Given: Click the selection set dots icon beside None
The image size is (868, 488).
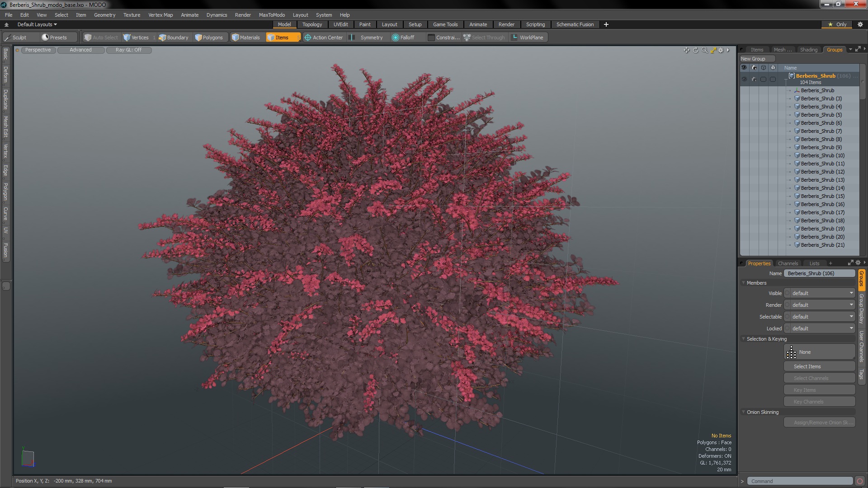Looking at the screenshot, I should coord(791,352).
